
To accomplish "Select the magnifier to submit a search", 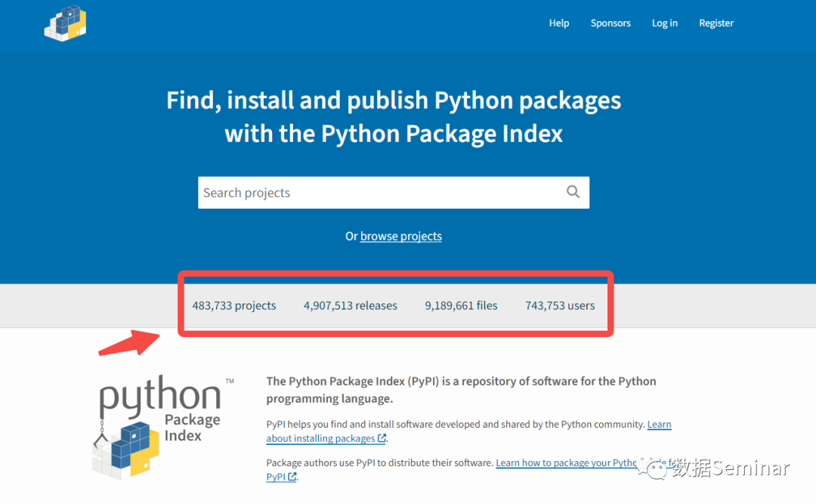I will tap(573, 192).
